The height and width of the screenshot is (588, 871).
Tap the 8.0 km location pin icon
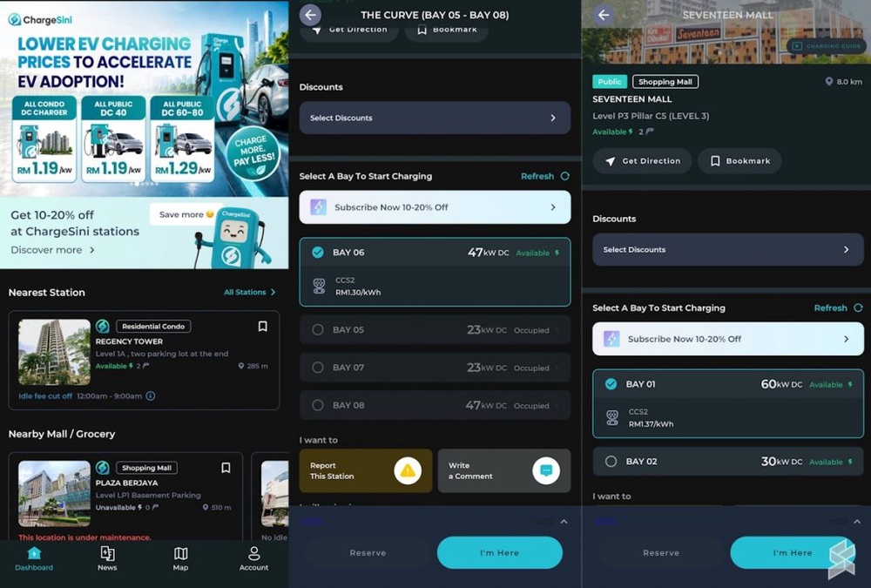pos(829,82)
